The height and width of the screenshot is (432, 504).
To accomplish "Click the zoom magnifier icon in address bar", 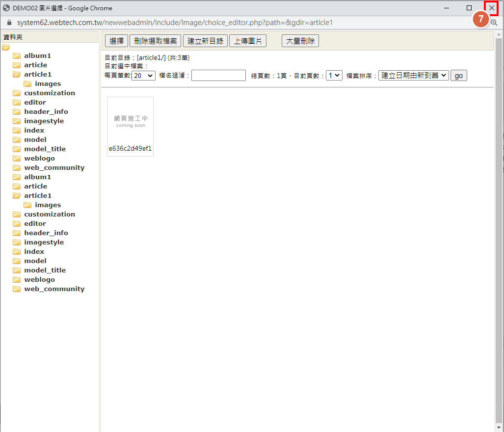I will point(494,23).
